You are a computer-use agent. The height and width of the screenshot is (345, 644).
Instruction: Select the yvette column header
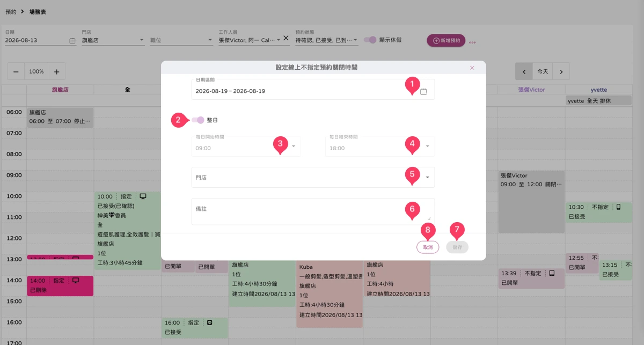(x=598, y=90)
